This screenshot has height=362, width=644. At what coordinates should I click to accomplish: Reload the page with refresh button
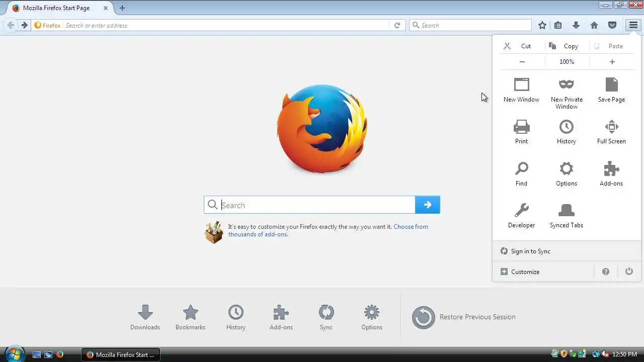pos(397,25)
